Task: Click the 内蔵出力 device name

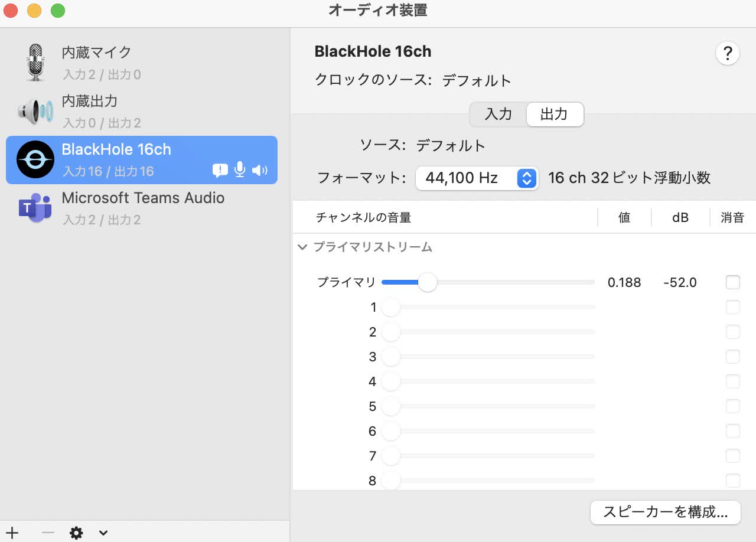Action: tap(89, 100)
